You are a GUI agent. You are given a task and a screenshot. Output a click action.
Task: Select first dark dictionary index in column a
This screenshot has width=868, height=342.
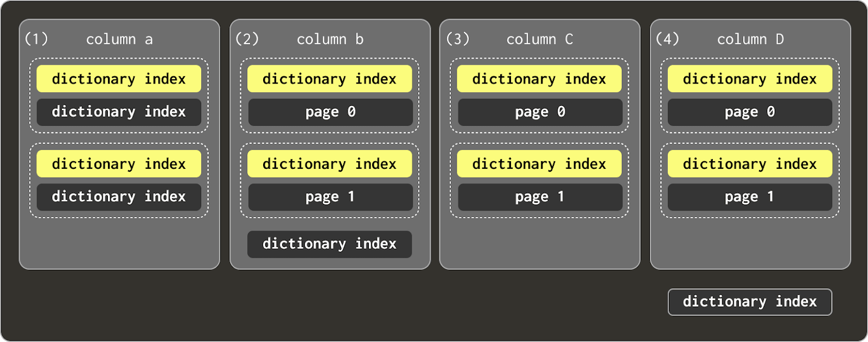point(119,112)
